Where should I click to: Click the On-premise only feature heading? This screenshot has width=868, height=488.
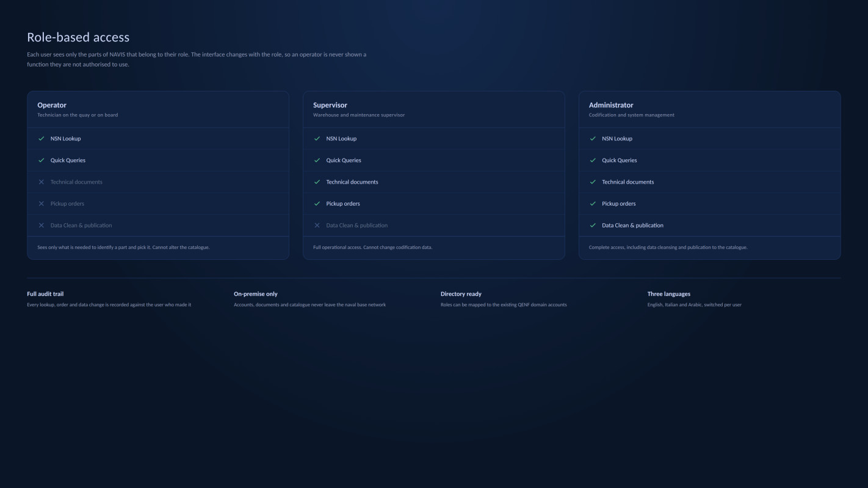click(256, 294)
